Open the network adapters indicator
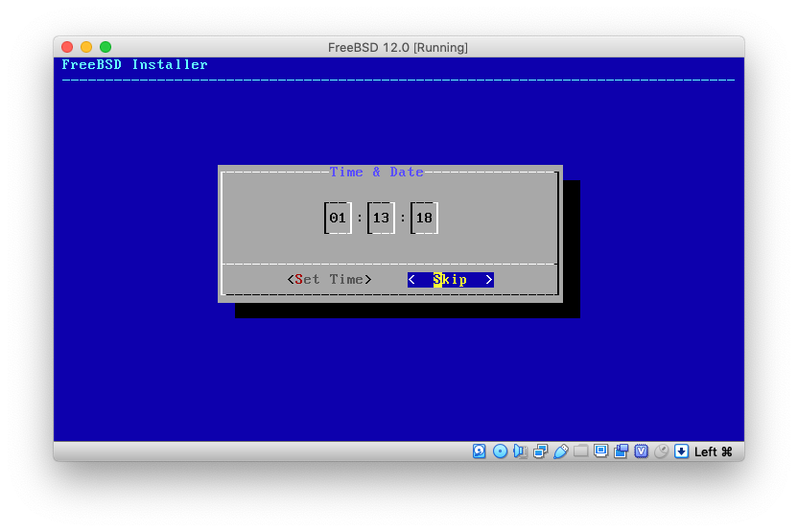Image resolution: width=798 pixels, height=532 pixels. [540, 451]
